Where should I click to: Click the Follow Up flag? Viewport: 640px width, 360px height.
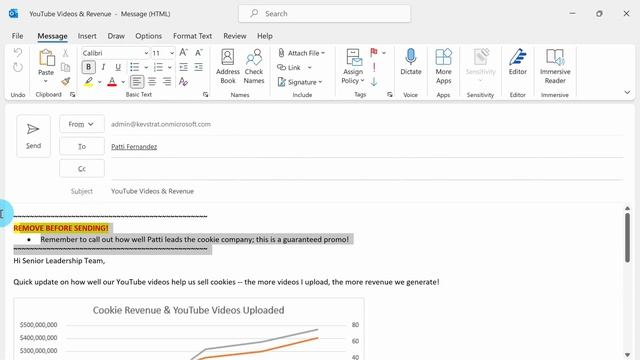pyautogui.click(x=374, y=52)
